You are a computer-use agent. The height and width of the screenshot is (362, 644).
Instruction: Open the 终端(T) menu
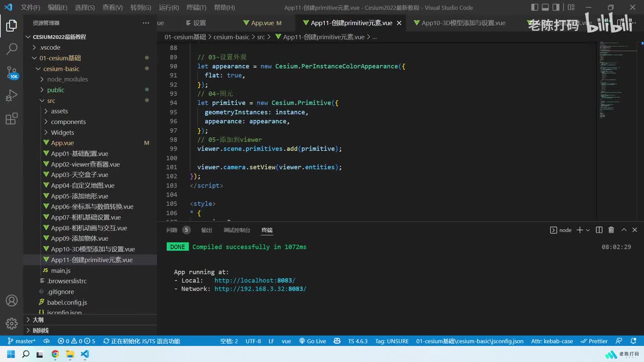pyautogui.click(x=196, y=8)
